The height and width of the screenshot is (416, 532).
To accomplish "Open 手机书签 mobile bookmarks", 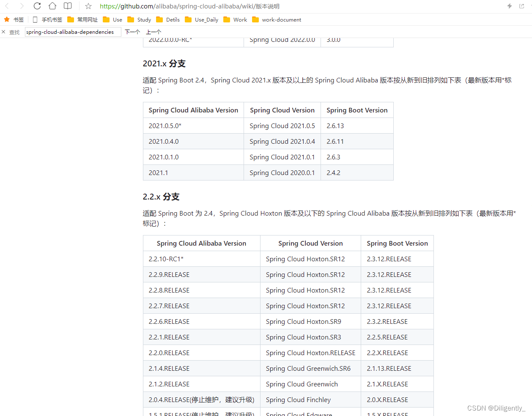I will (x=47, y=19).
